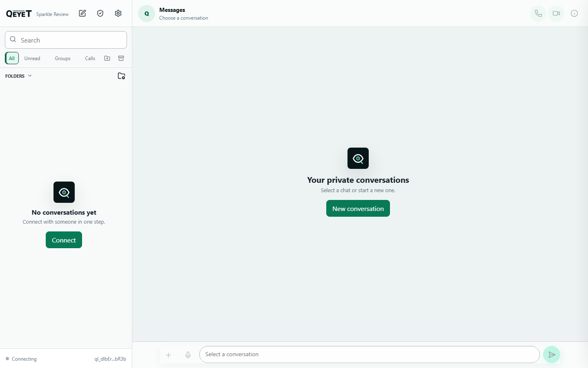
Task: Start a video call with camera icon
Action: (556, 13)
